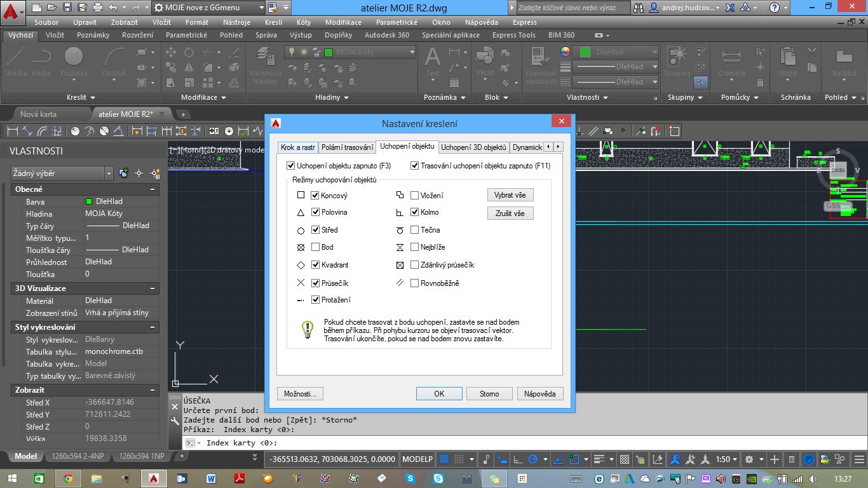Screen dimensions: 868x488
Task: Switch to Polární trasování dialog tab
Action: click(x=347, y=147)
